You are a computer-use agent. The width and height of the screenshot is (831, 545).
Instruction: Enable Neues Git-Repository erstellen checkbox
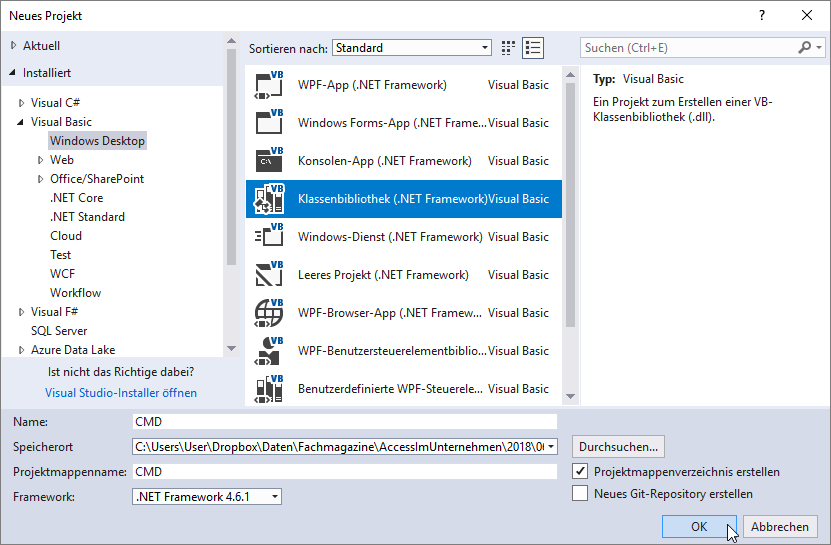coord(580,494)
